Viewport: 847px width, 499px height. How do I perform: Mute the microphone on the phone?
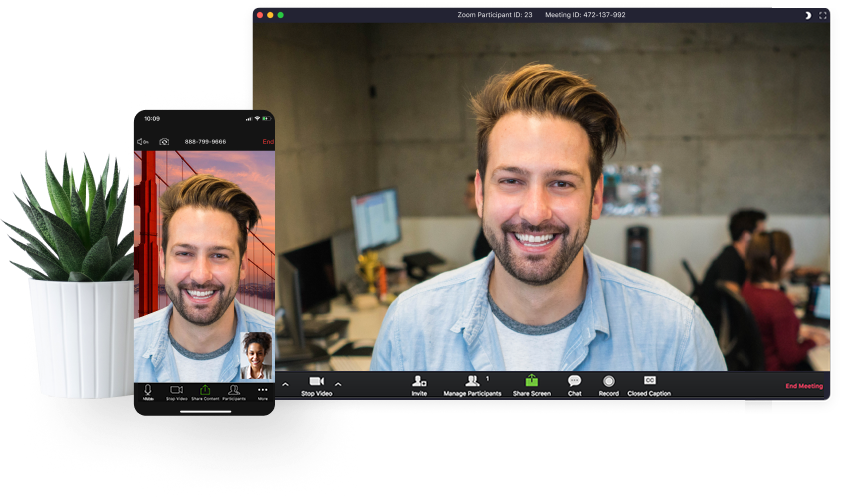(148, 391)
